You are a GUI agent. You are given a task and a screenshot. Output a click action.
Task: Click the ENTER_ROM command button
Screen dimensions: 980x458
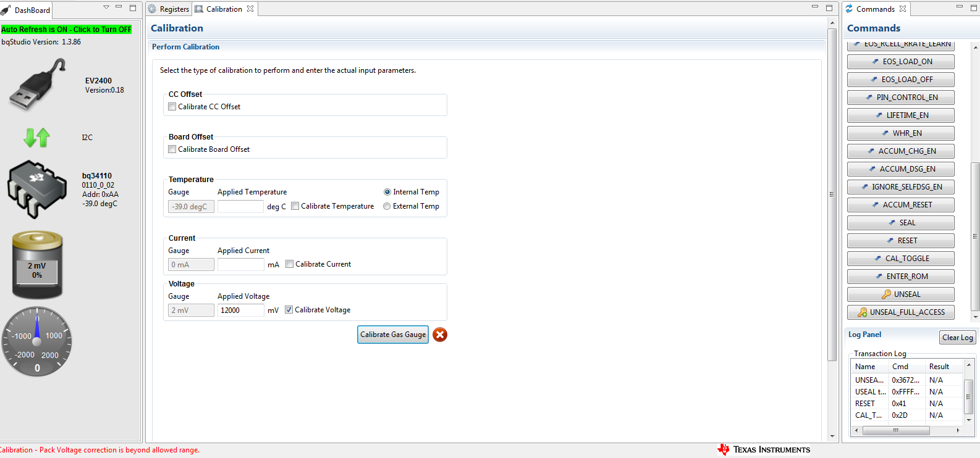click(x=900, y=277)
